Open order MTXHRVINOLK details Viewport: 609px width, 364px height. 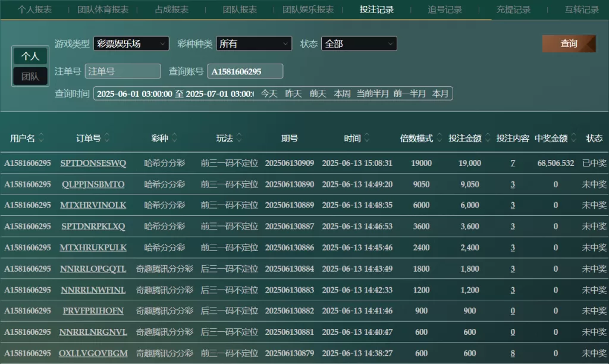tap(93, 205)
